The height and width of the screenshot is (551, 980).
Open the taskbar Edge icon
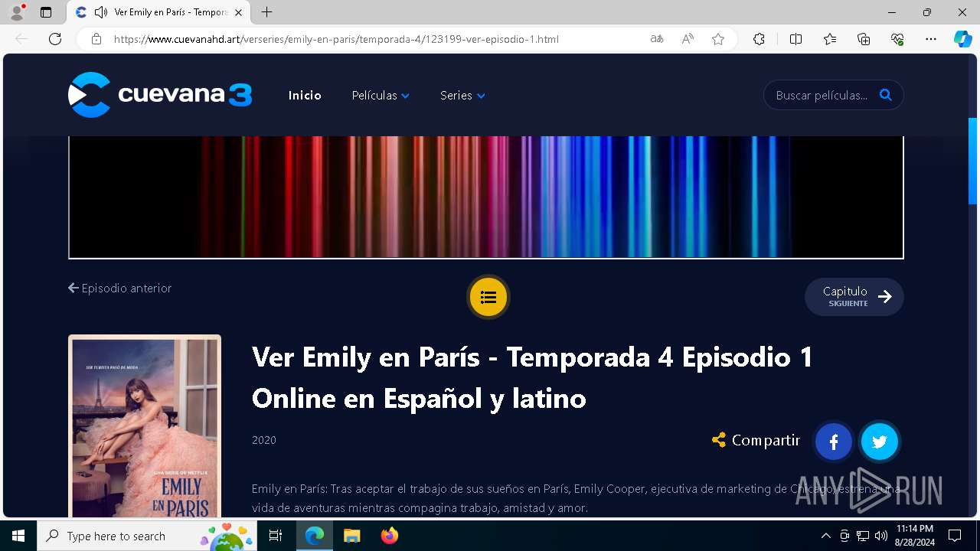315,536
